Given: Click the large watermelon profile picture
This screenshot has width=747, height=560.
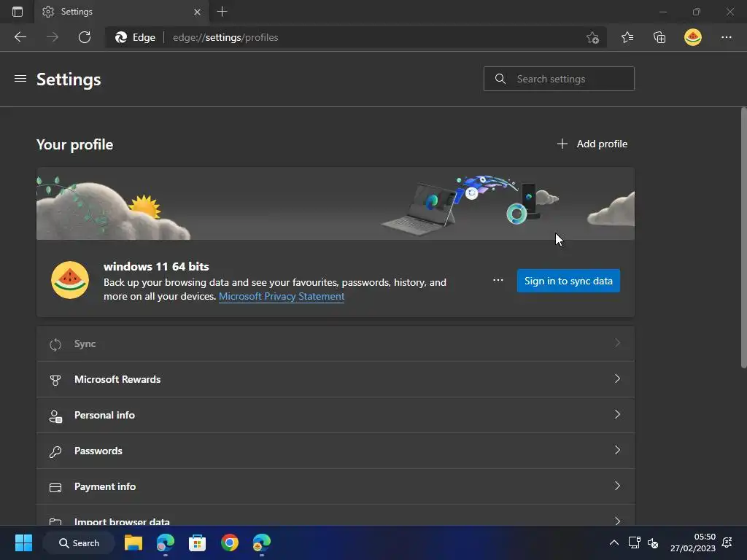Looking at the screenshot, I should (70, 280).
